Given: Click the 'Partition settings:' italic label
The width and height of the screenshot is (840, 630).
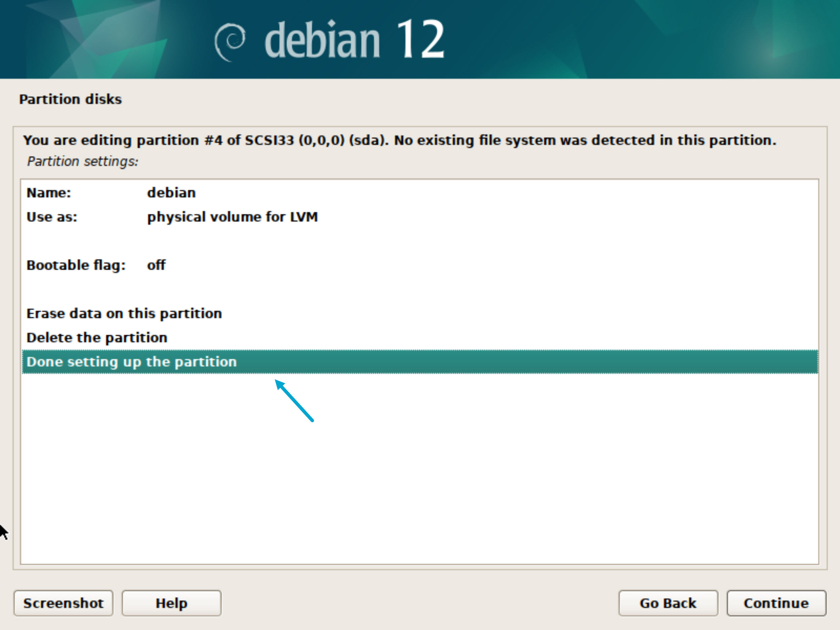Looking at the screenshot, I should coord(82,162).
